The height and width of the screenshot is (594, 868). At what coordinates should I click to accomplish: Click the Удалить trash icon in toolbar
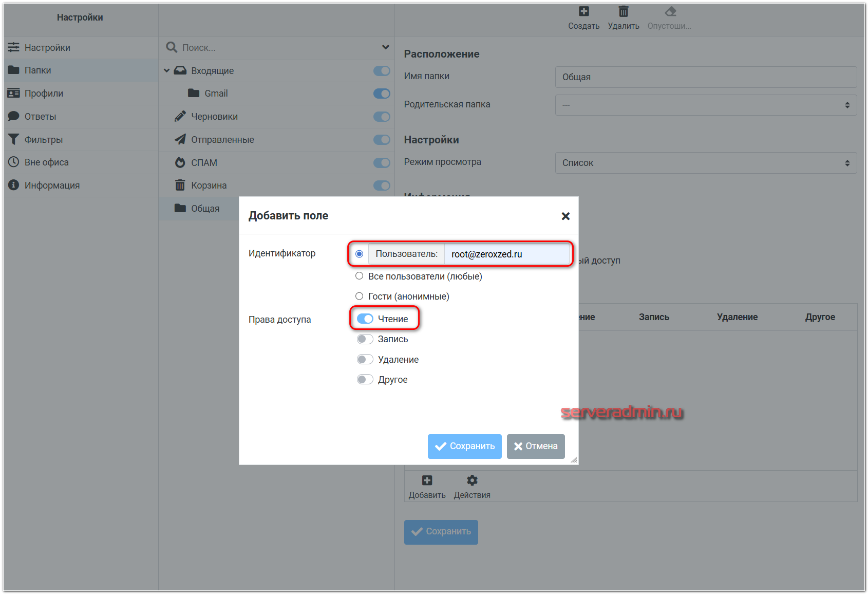623,12
